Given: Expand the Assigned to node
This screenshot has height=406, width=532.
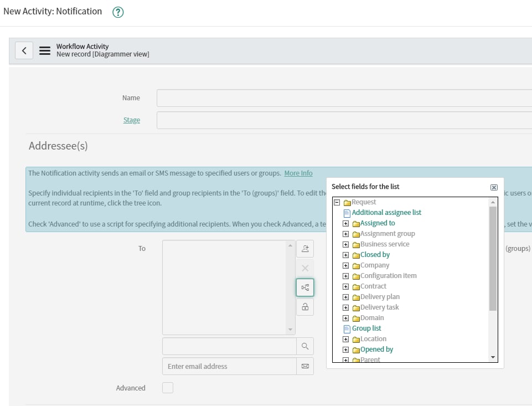Looking at the screenshot, I should point(346,223).
